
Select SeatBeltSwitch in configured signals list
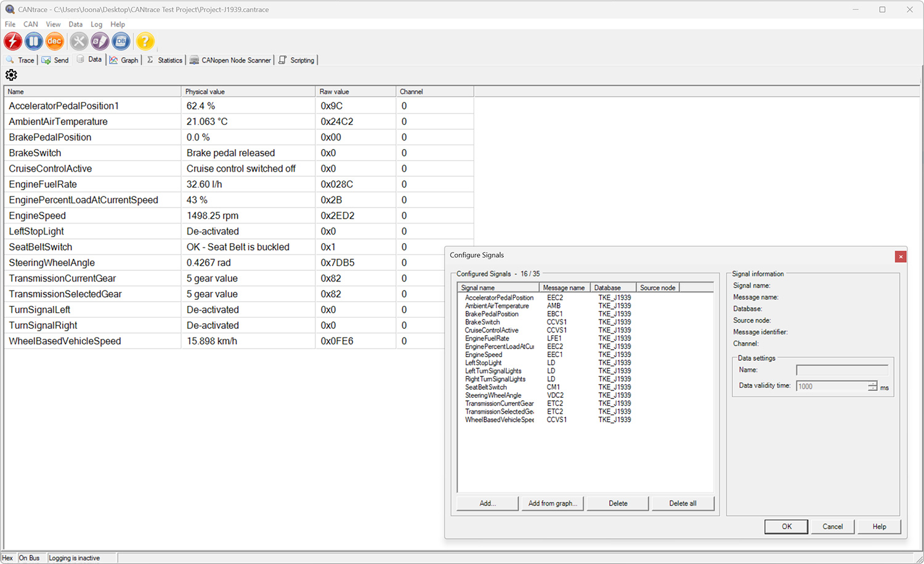point(486,387)
